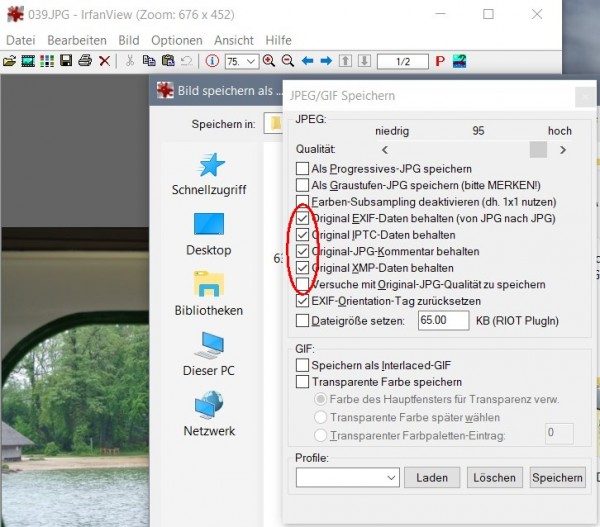Open the Optionen menu

(176, 40)
